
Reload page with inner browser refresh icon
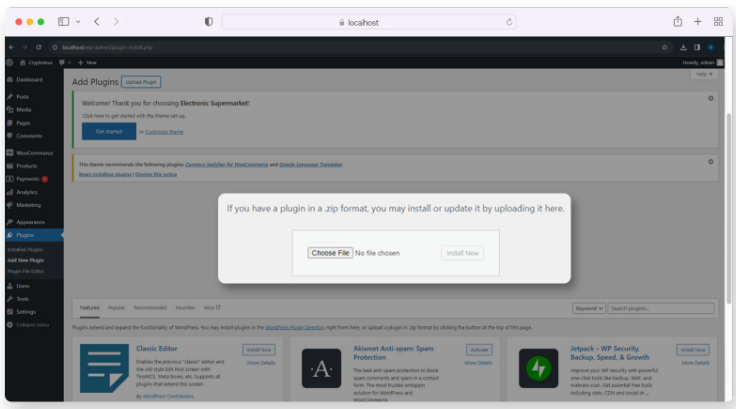38,47
